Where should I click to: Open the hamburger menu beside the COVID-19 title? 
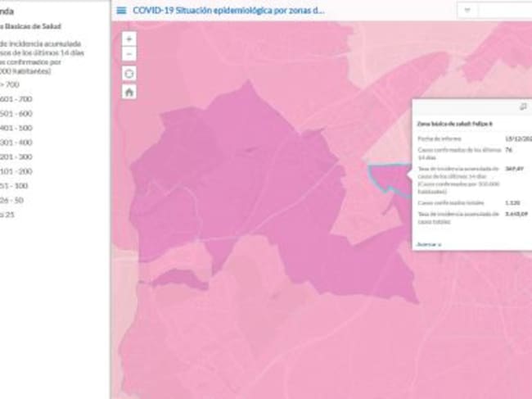(x=121, y=11)
